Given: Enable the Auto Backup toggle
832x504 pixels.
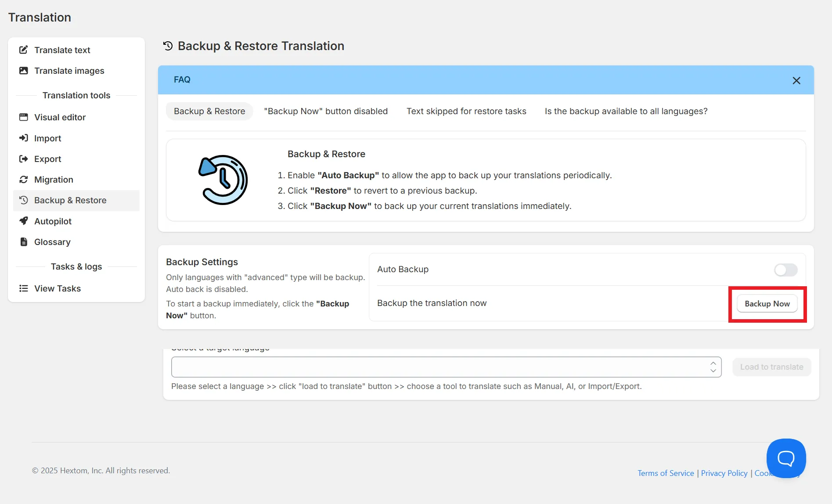Looking at the screenshot, I should pos(785,270).
